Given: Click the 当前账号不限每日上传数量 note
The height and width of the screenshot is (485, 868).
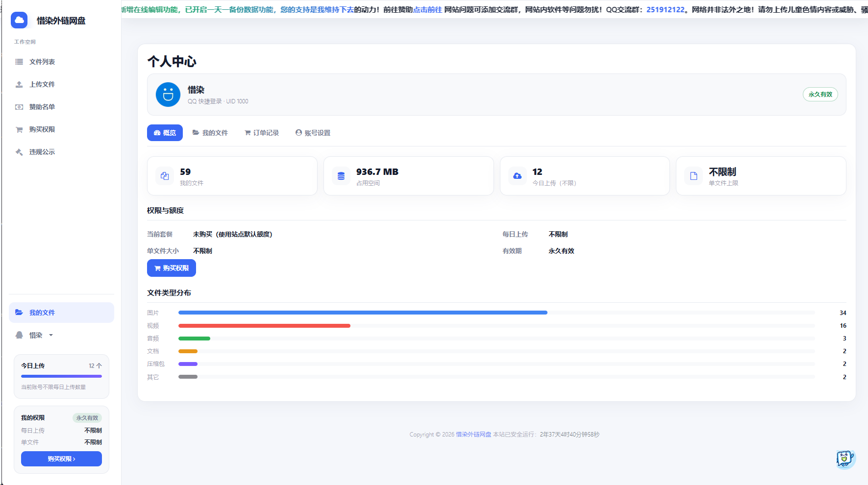Looking at the screenshot, I should 53,387.
